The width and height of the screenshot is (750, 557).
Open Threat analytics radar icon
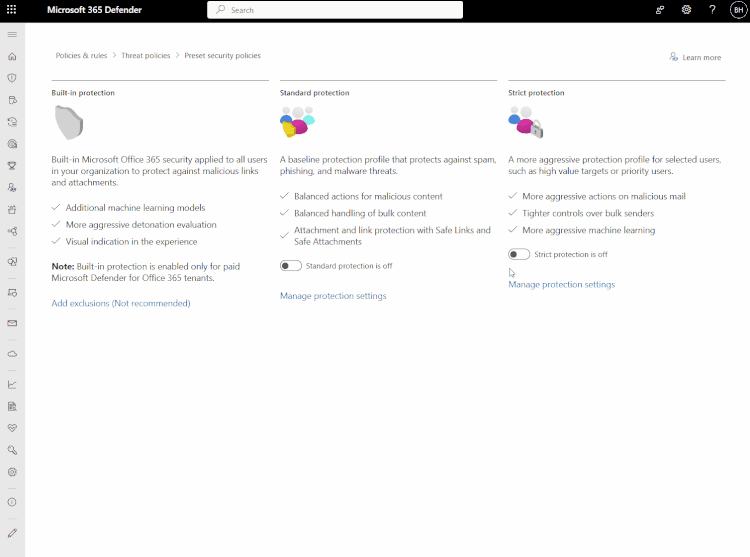coord(12,144)
